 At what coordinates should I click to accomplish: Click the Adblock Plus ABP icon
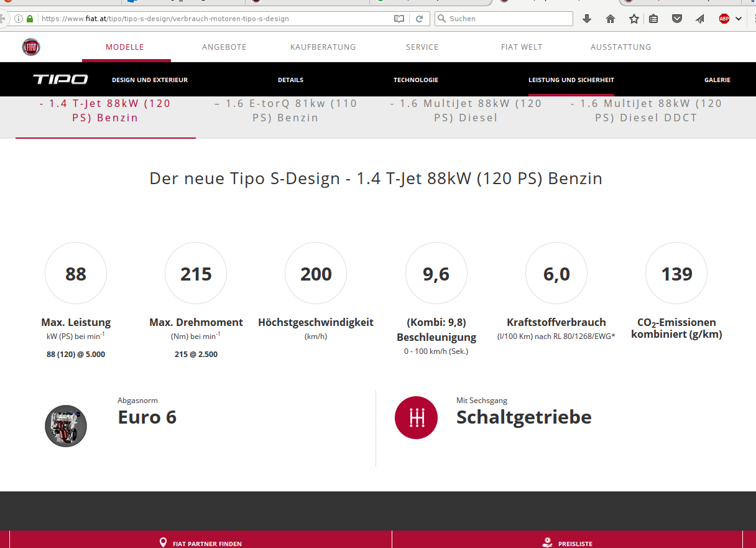[724, 19]
